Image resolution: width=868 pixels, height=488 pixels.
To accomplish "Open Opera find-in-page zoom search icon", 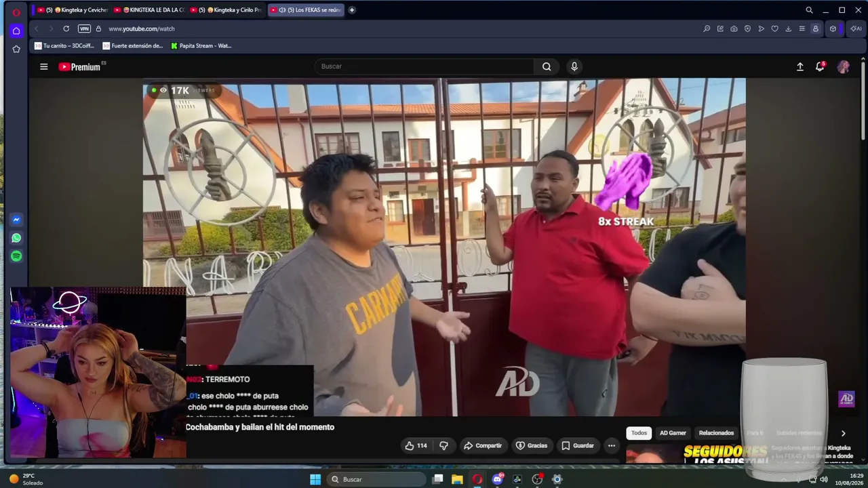I will tap(707, 28).
